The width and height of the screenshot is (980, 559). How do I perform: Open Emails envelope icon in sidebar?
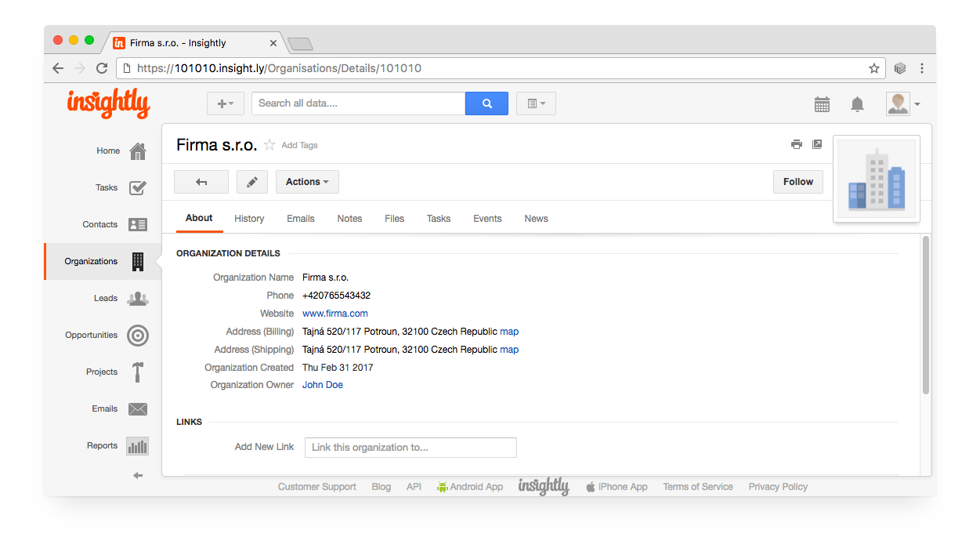[x=138, y=408]
